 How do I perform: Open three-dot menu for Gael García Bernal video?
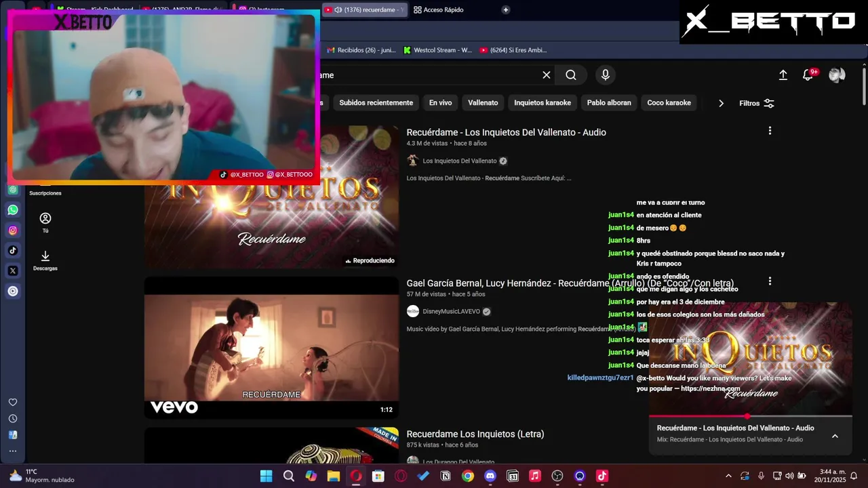tap(770, 281)
